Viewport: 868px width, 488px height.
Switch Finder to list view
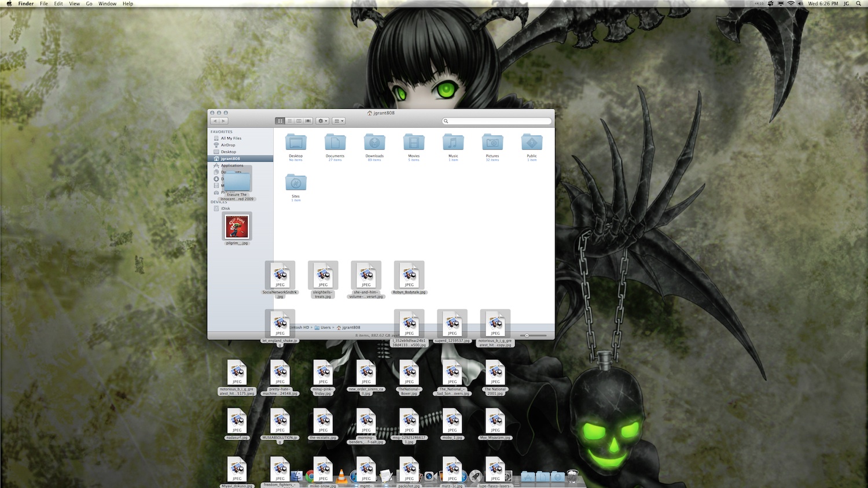[x=289, y=121]
